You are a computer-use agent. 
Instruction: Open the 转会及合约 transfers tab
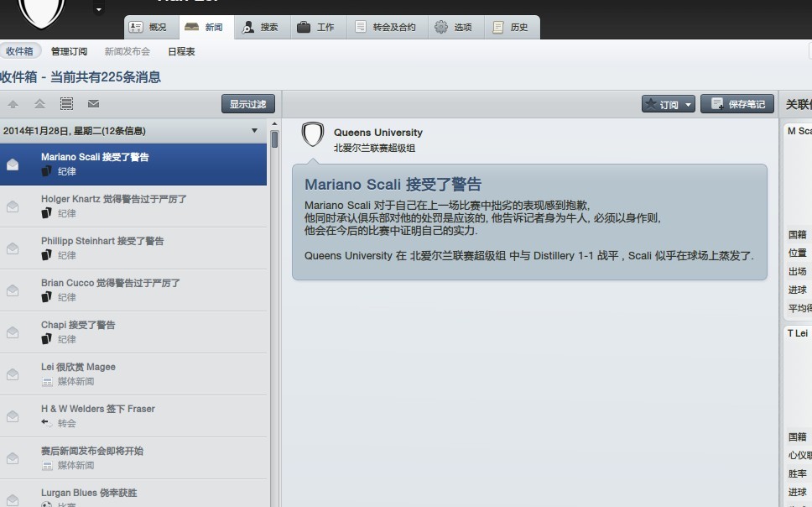click(x=388, y=27)
